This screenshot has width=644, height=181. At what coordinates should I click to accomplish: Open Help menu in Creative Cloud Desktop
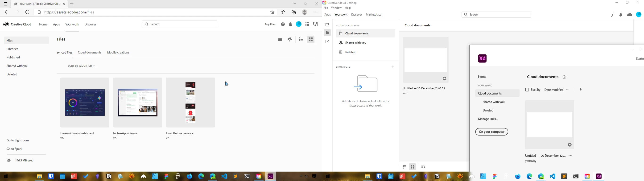(x=348, y=8)
